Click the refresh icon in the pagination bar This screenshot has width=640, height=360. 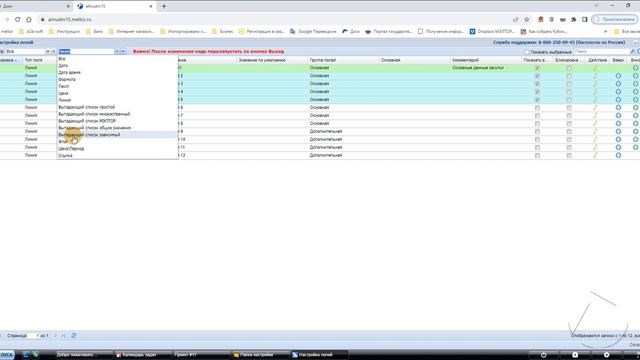(74, 336)
